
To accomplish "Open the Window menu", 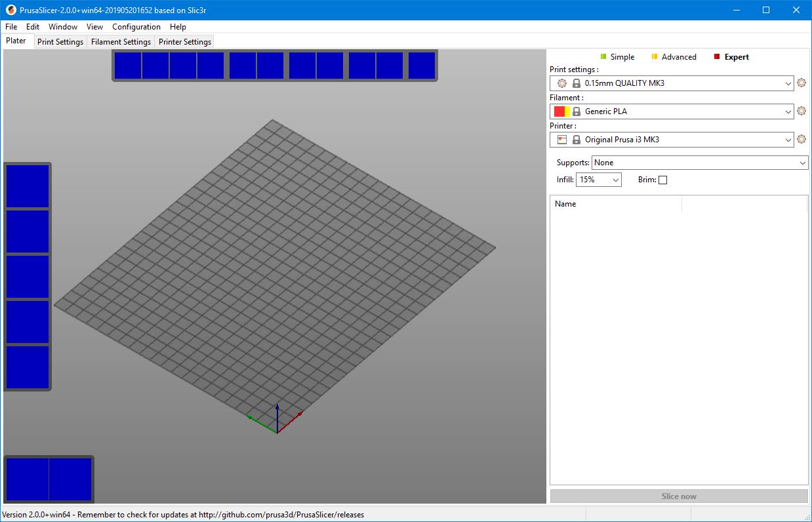I will [x=63, y=27].
